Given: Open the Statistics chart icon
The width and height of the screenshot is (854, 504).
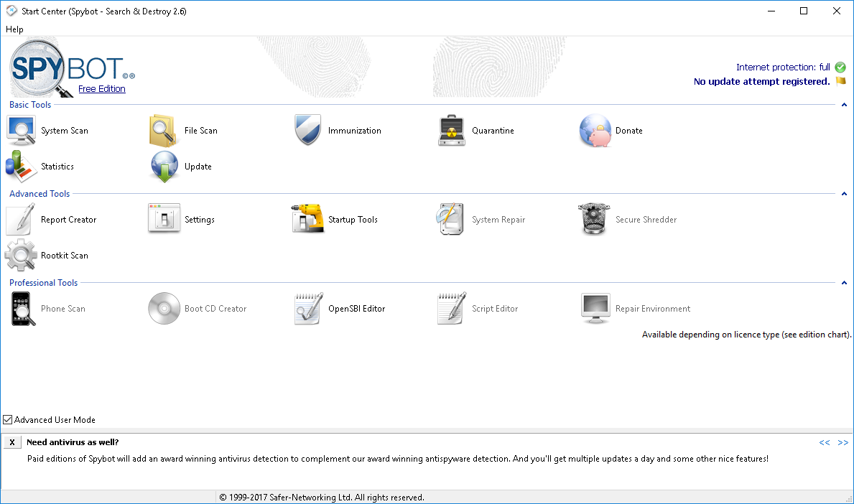Looking at the screenshot, I should [21, 167].
